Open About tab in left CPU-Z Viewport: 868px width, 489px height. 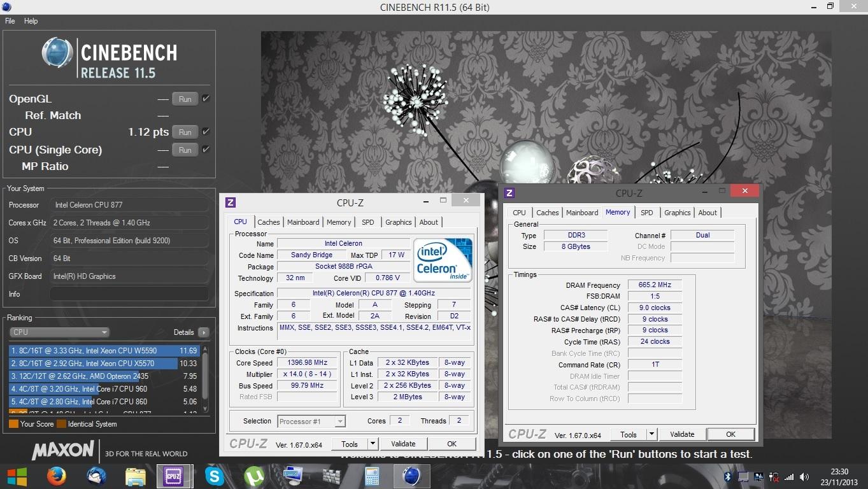[x=429, y=222]
